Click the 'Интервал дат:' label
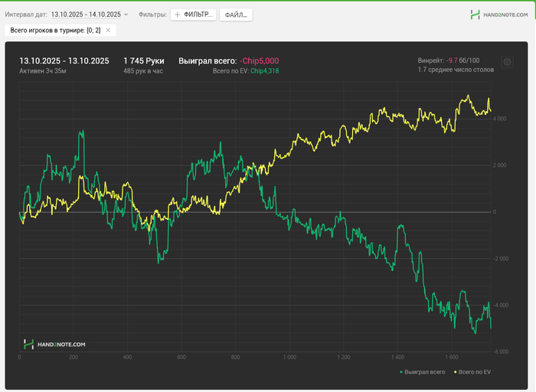Screen dimensions: 536x392 26,15
